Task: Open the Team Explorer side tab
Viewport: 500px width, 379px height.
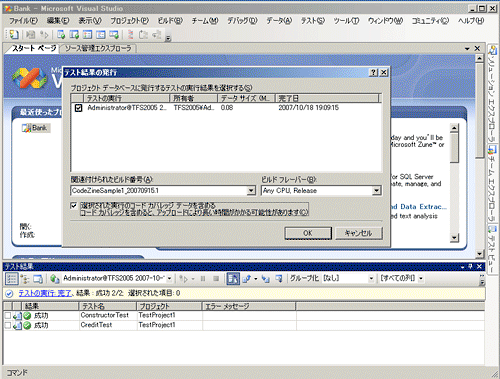Action: [493, 183]
